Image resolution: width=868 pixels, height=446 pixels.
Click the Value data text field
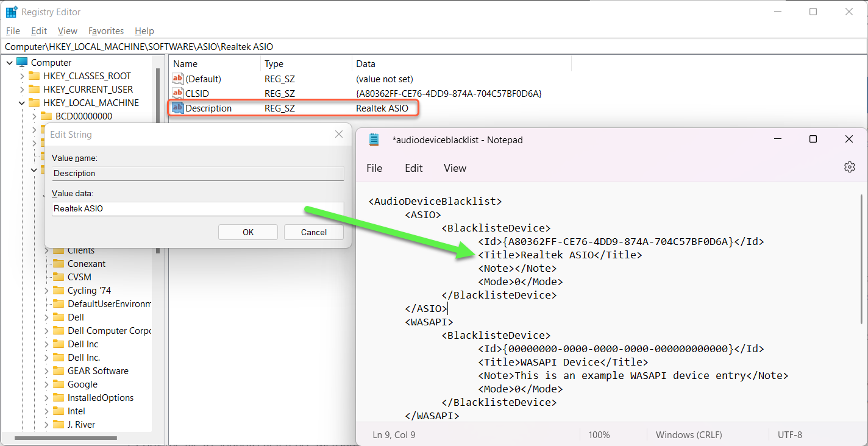point(197,208)
